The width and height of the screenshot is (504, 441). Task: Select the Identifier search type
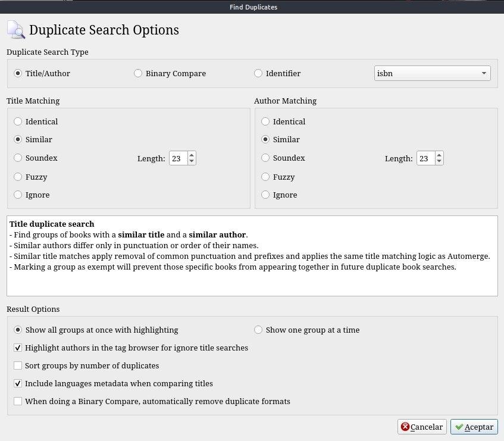coord(277,73)
